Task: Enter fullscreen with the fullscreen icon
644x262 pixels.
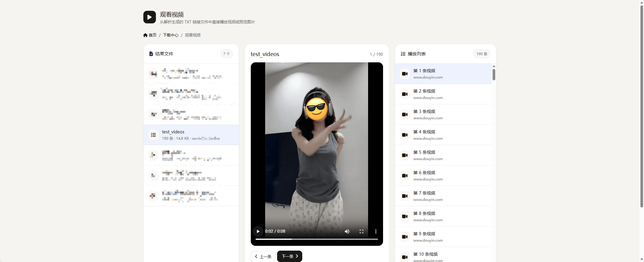Action: 362,231
